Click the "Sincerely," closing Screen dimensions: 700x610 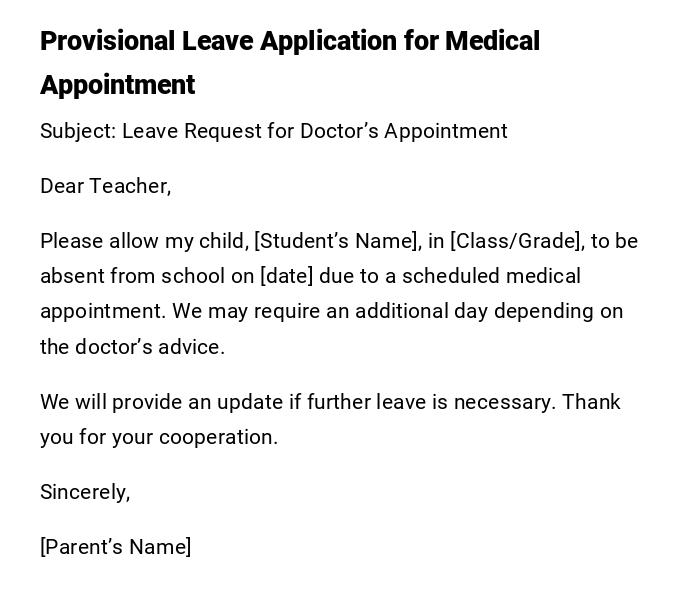pyautogui.click(x=85, y=492)
